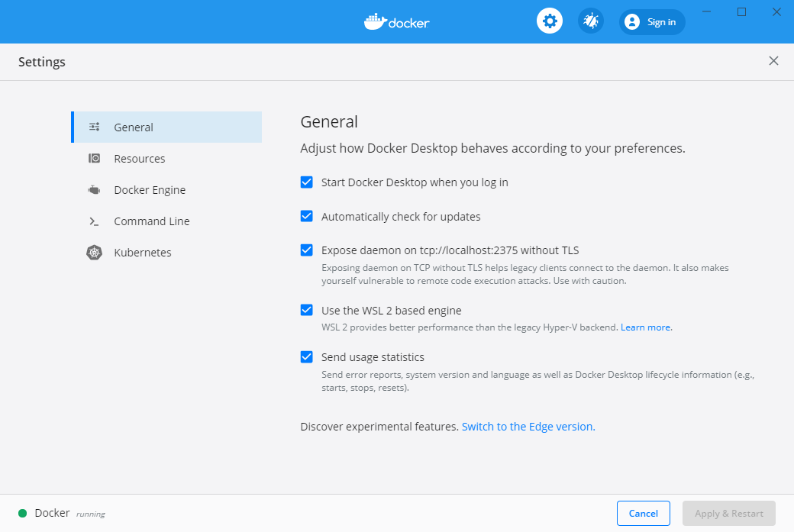Image resolution: width=794 pixels, height=532 pixels.
Task: Click the 'running' status text
Action: [x=91, y=514]
